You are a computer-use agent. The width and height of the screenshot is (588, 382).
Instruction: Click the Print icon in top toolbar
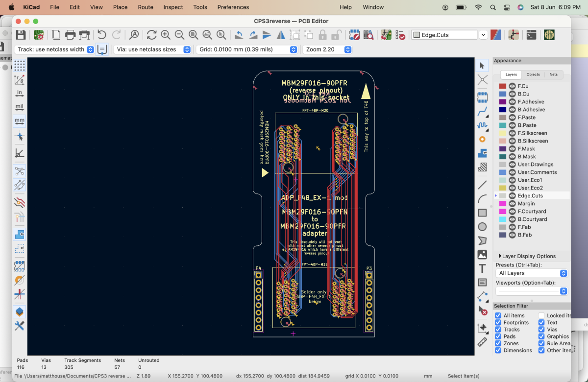pos(71,35)
